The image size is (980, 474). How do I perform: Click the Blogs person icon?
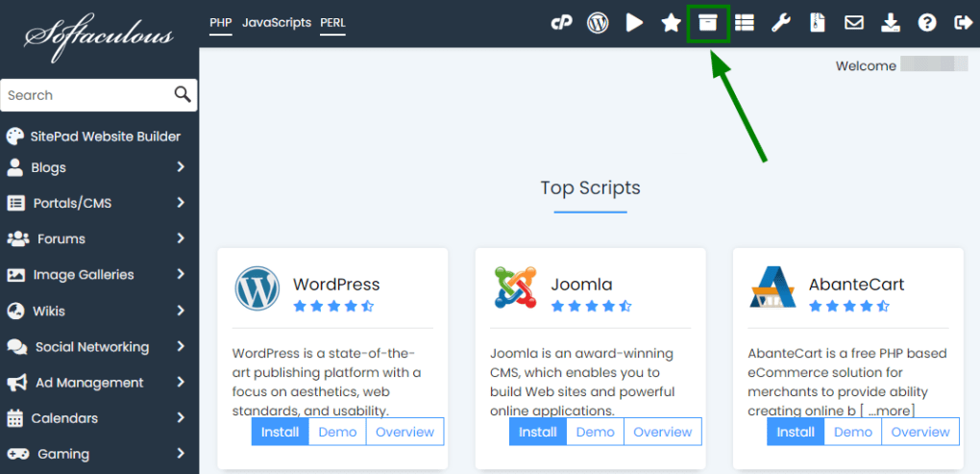(15, 167)
